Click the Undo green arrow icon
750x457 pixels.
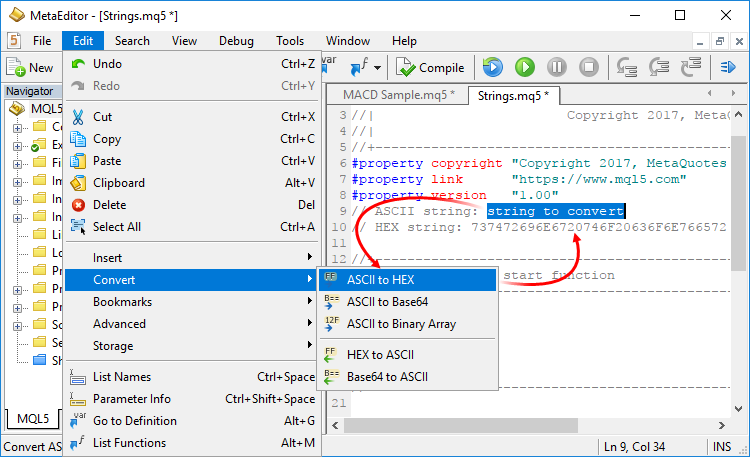tap(79, 64)
